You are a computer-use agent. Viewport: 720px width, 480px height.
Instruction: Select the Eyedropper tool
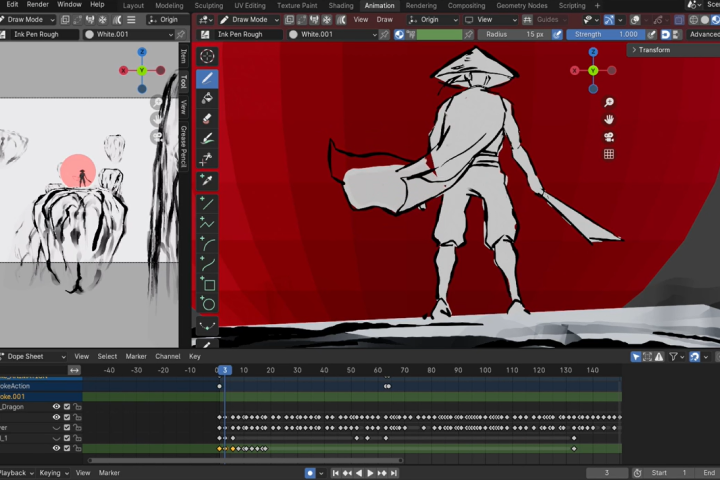207,180
